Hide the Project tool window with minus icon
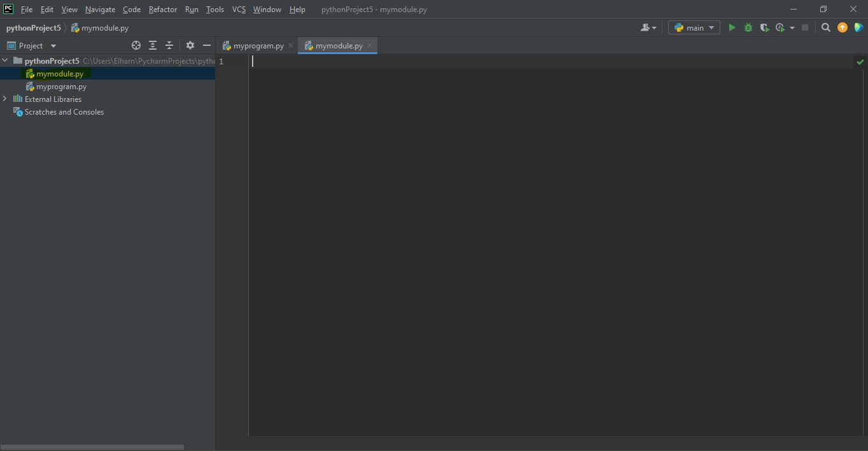Screen dimensions: 868x451 tap(206, 45)
